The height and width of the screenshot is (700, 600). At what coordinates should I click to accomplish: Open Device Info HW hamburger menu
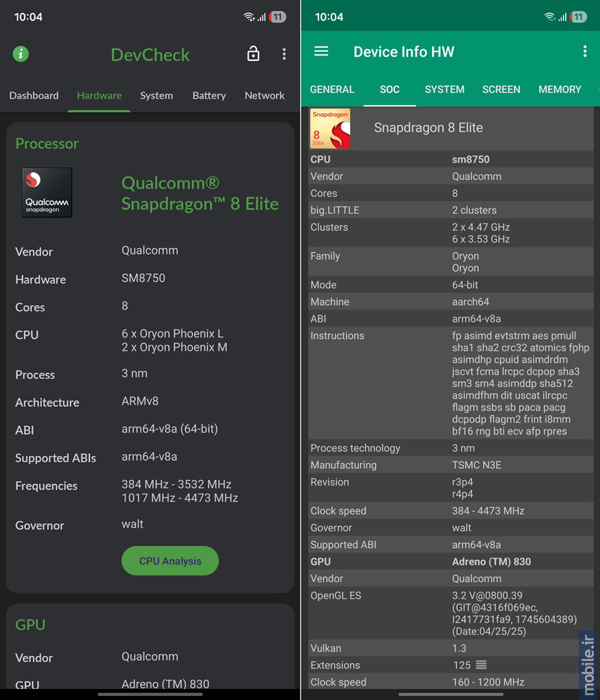point(321,51)
